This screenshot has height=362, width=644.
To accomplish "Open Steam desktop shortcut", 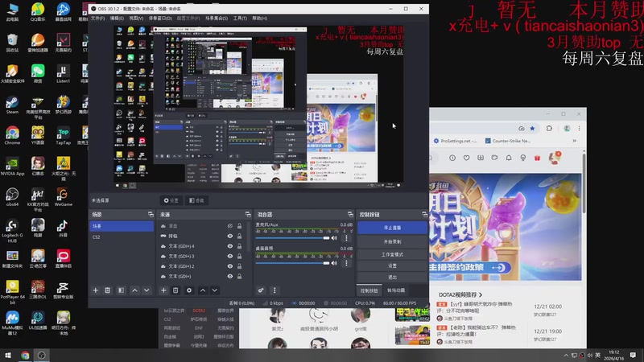I will point(12,105).
